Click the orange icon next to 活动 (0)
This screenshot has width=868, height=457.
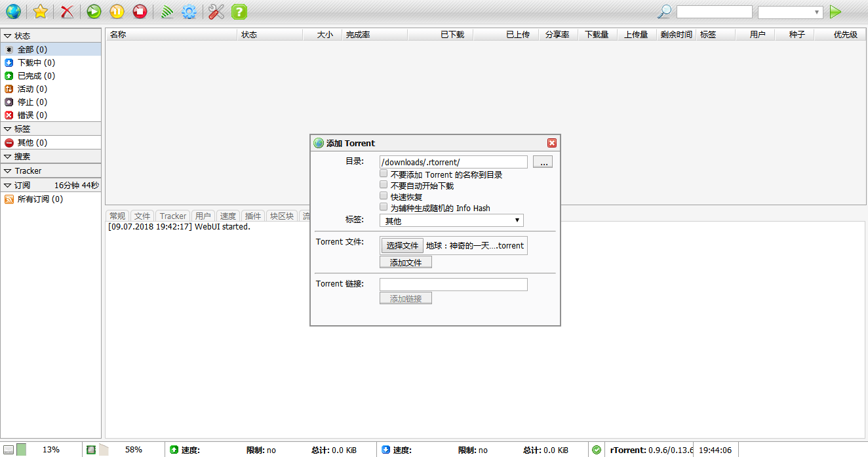pyautogui.click(x=9, y=89)
